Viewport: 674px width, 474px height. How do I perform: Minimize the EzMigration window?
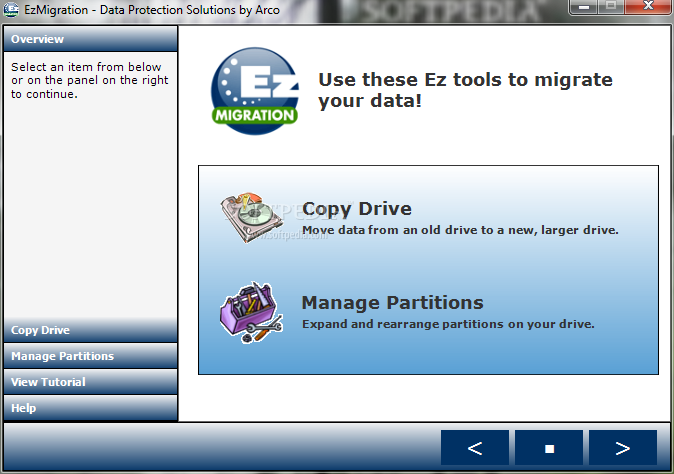click(583, 6)
